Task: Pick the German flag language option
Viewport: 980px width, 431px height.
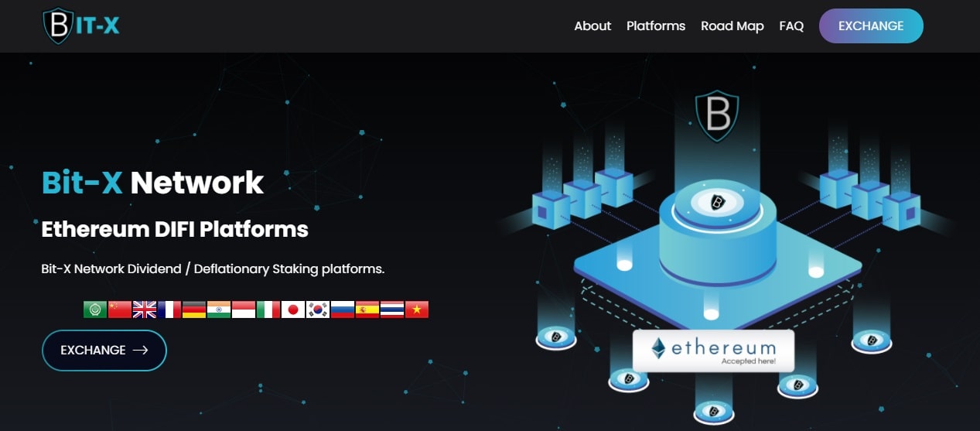Action: coord(194,310)
